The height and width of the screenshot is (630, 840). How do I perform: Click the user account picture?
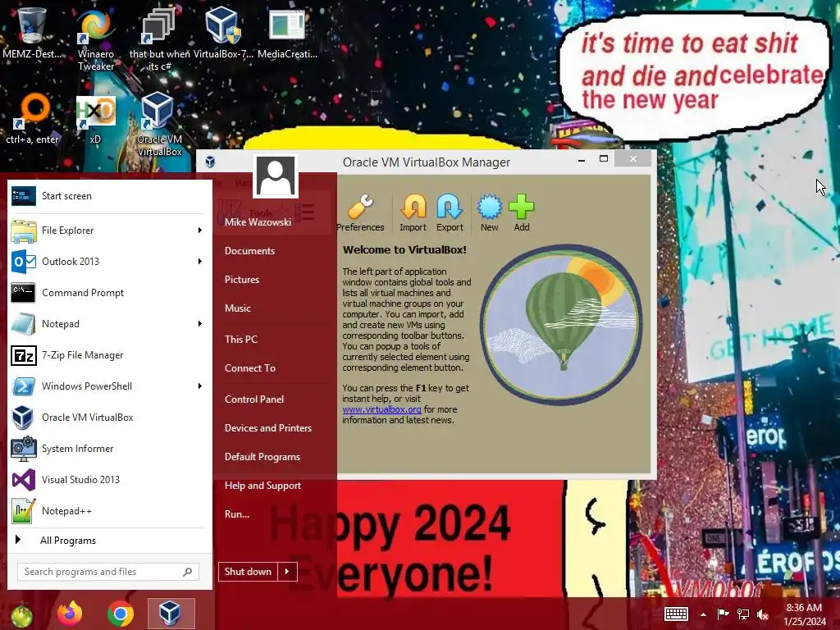click(x=276, y=176)
